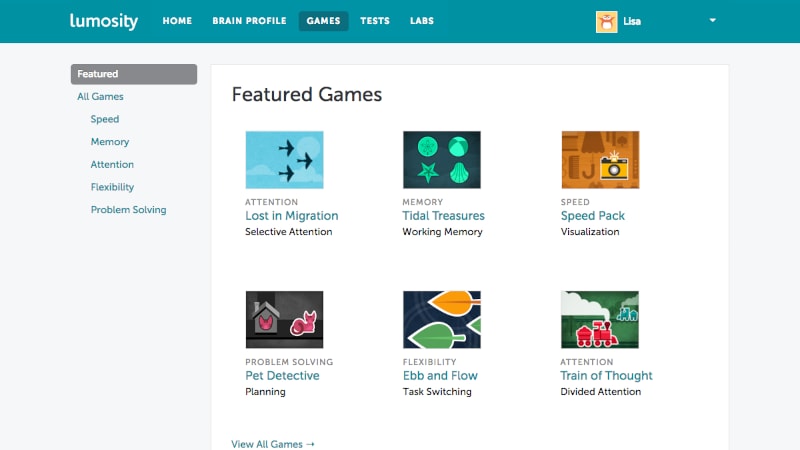Image resolution: width=800 pixels, height=450 pixels.
Task: Expand the account dropdown arrow
Action: [x=713, y=20]
